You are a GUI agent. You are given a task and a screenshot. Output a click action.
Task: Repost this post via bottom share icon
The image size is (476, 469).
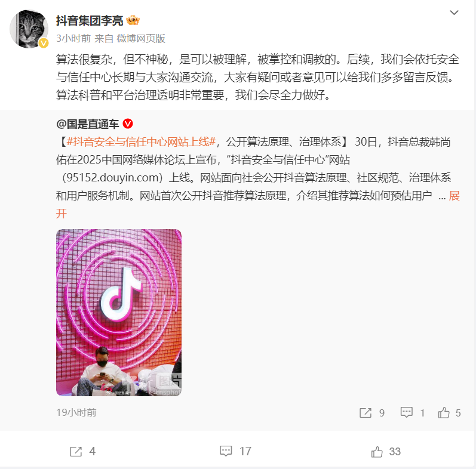pos(76,452)
